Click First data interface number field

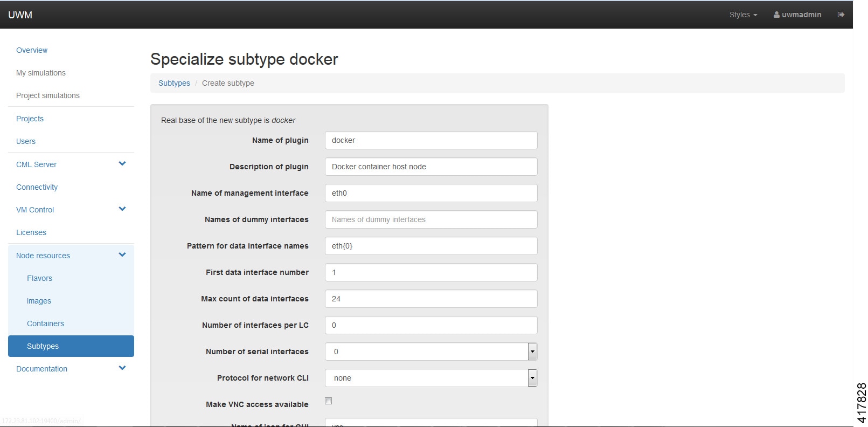coord(431,272)
